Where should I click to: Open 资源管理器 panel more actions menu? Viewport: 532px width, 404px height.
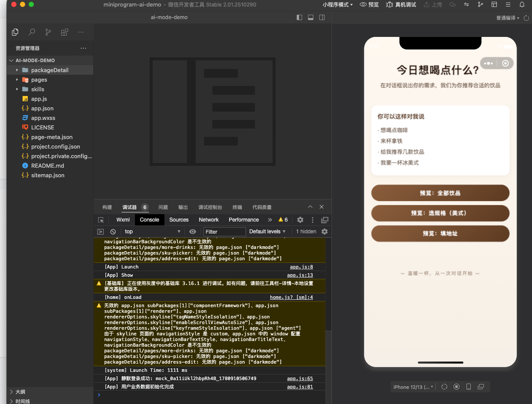pos(83,48)
